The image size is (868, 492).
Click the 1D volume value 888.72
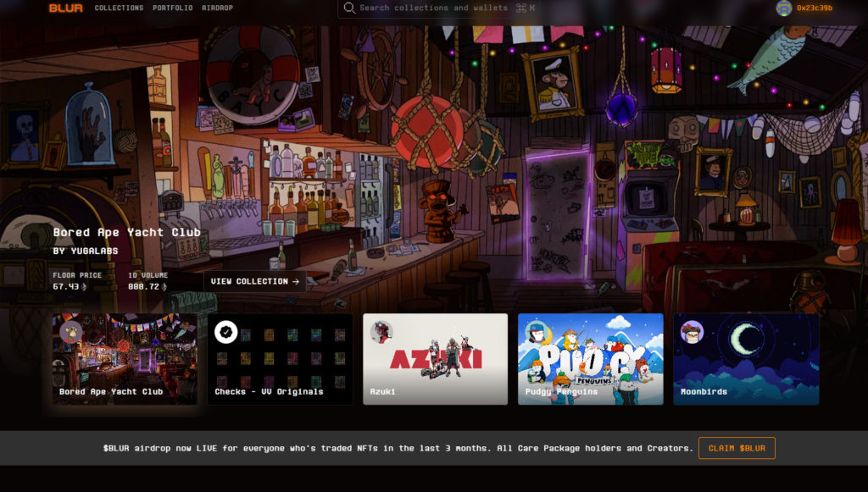[x=143, y=286]
